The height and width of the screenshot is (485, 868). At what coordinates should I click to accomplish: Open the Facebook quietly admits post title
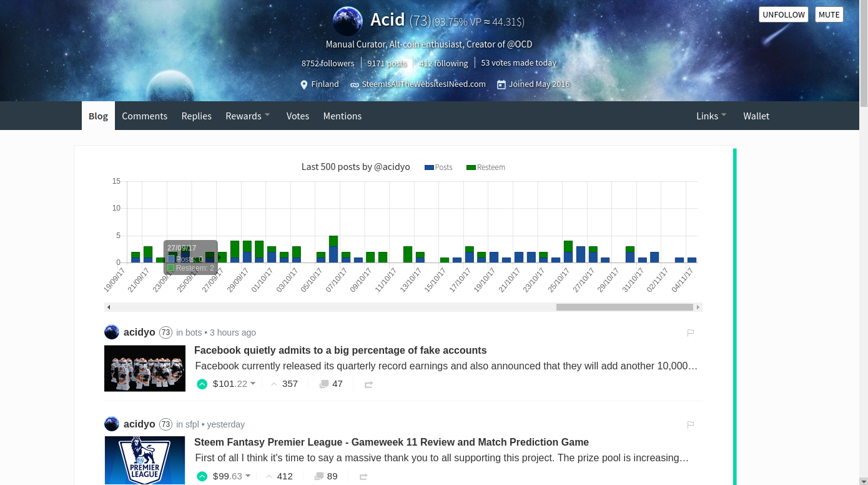(x=340, y=351)
